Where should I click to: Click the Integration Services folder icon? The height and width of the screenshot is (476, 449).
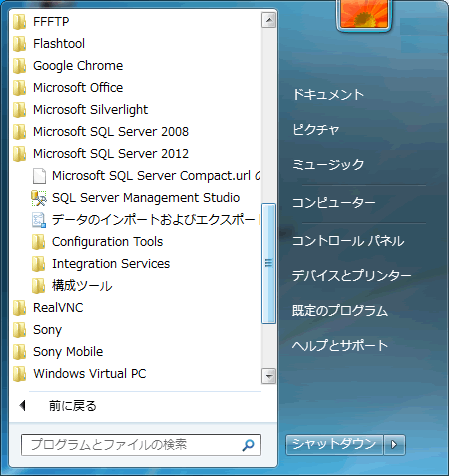[x=38, y=264]
